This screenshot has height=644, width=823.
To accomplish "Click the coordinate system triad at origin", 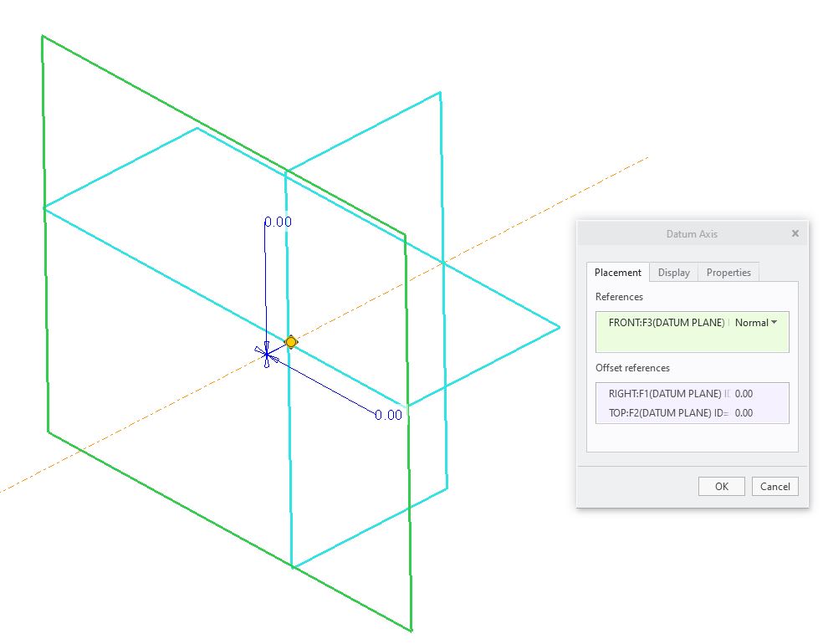I will click(x=266, y=355).
